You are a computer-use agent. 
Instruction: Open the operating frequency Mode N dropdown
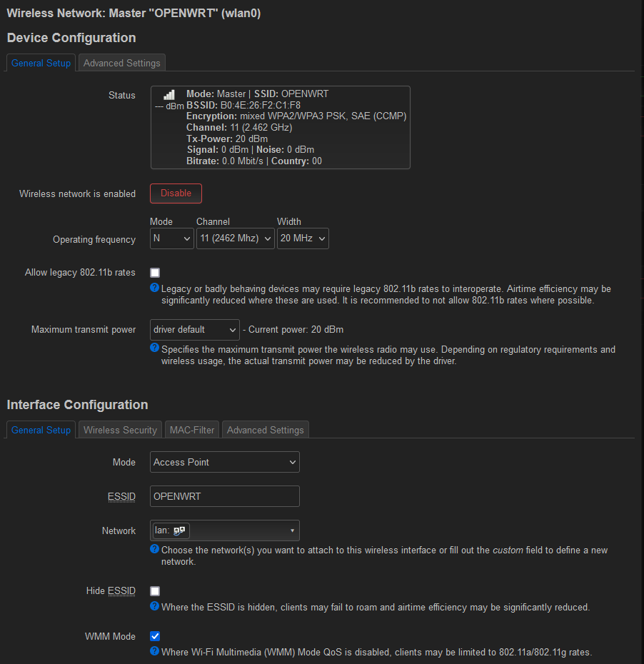172,238
